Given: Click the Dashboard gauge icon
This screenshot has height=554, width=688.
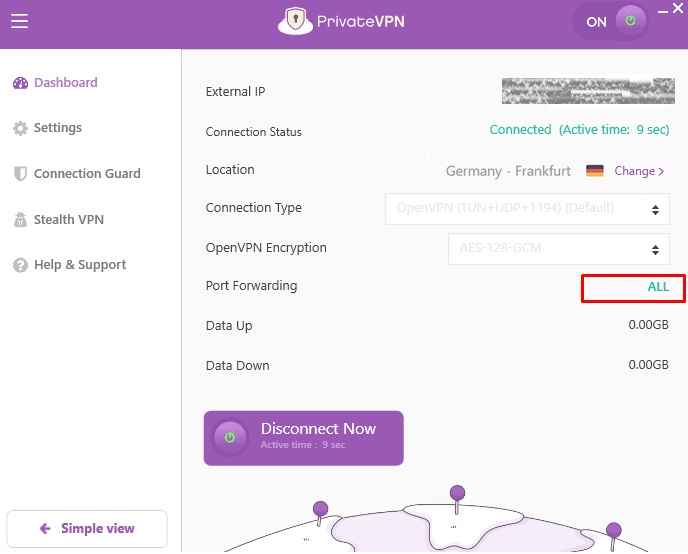Looking at the screenshot, I should coord(20,83).
